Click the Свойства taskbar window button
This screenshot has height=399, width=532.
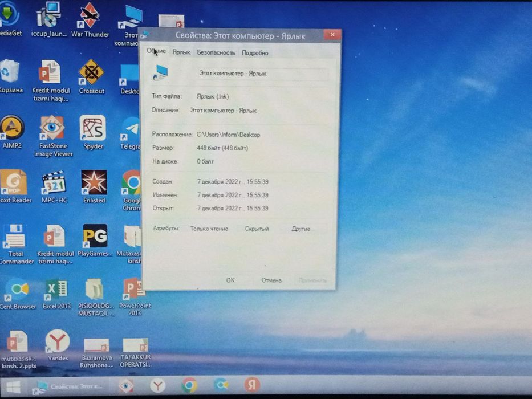point(70,387)
